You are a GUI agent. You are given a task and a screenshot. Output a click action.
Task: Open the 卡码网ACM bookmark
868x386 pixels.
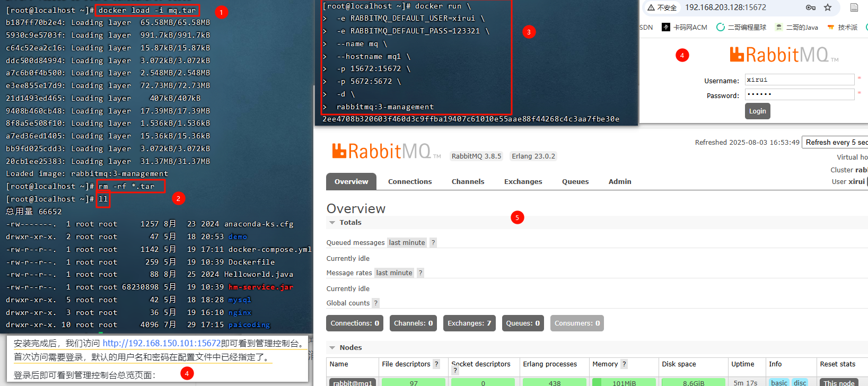click(685, 27)
